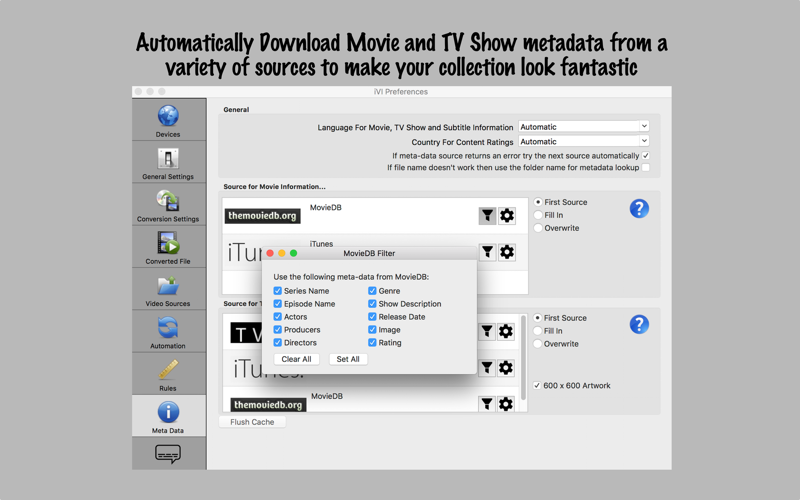Click filter funnel for movie iTunes source
The height and width of the screenshot is (500, 800).
[x=487, y=252]
